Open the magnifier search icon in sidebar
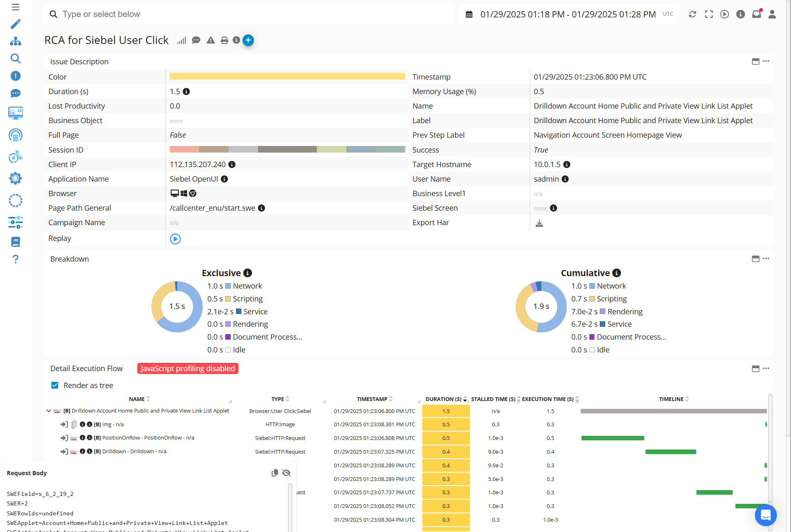 coord(15,58)
